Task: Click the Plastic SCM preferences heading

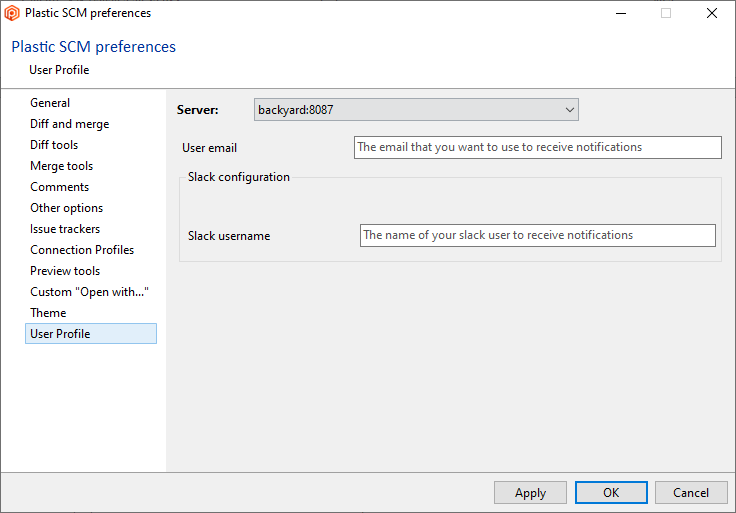Action: pyautogui.click(x=93, y=46)
